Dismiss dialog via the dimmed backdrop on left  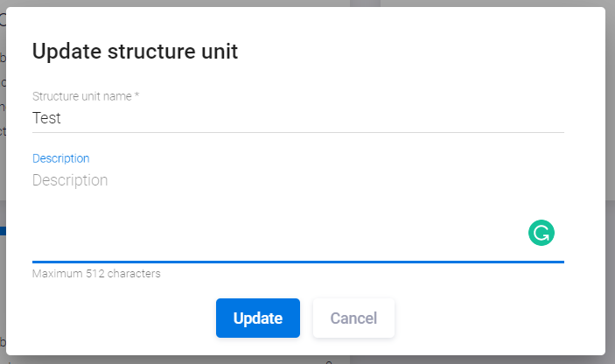click(3, 280)
